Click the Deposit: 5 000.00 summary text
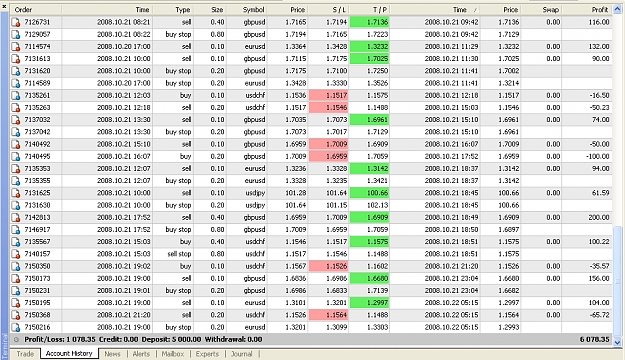The height and width of the screenshot is (360, 625). click(171, 340)
